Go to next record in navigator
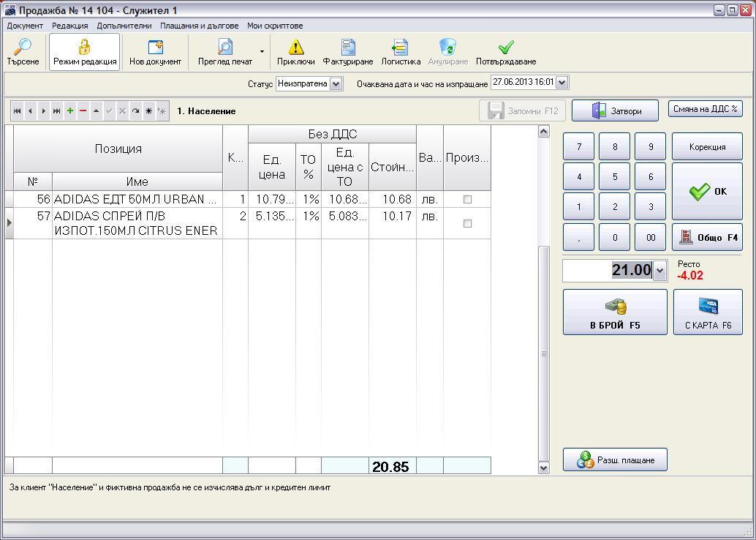Screen dimensions: 756x540 [x=43, y=111]
